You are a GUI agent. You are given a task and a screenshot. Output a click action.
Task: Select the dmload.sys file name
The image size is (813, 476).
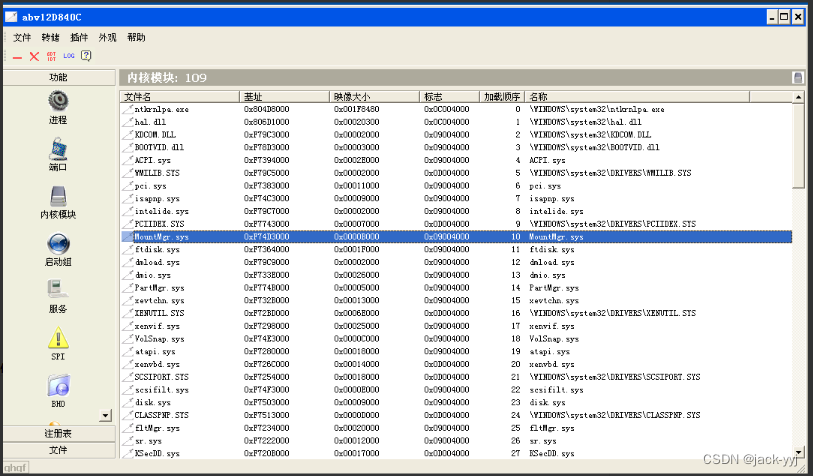click(x=157, y=262)
